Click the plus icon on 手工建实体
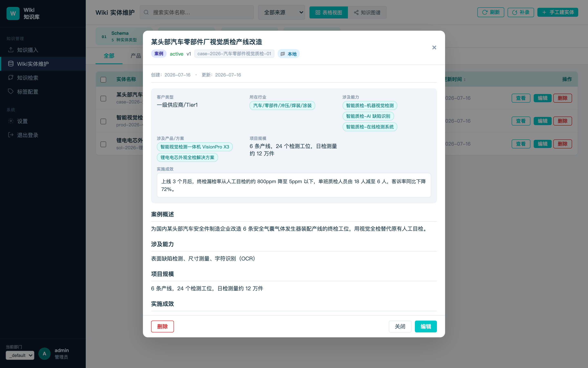Screen dimensions: 588x368 click(544, 12)
